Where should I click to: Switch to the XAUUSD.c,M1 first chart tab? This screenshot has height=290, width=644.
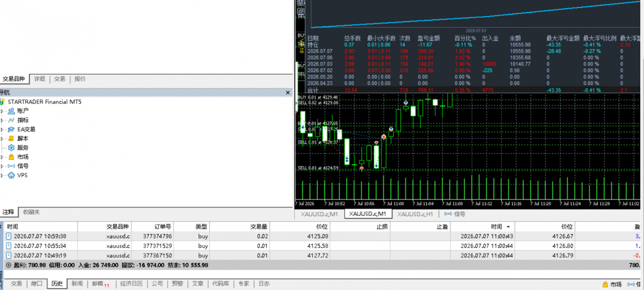click(x=319, y=214)
